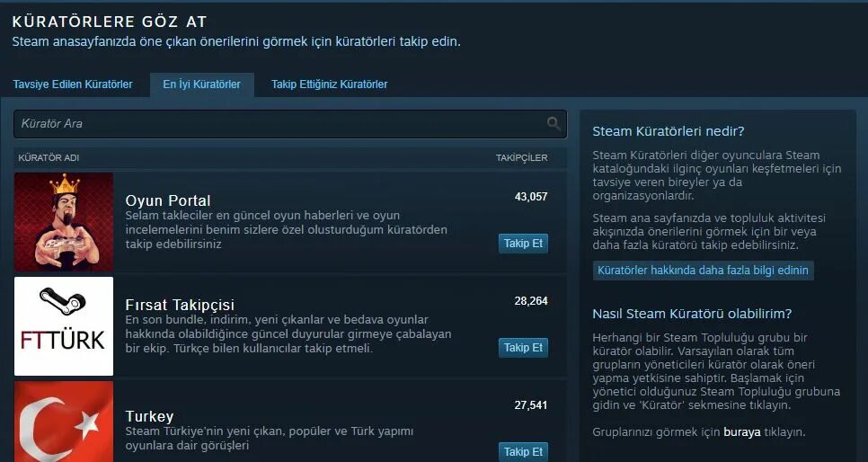Focus the Küratör Ara search field

[290, 123]
